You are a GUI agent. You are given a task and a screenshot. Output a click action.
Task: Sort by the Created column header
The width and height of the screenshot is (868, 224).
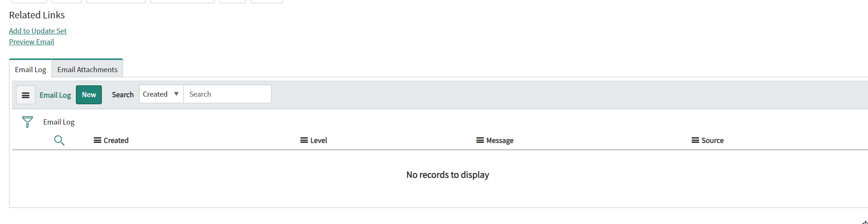tap(116, 140)
